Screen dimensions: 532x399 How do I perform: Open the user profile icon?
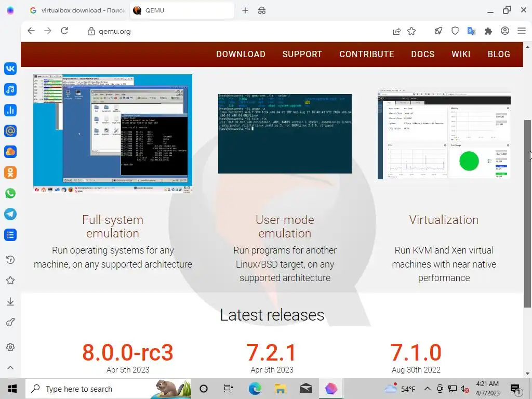coord(505,31)
